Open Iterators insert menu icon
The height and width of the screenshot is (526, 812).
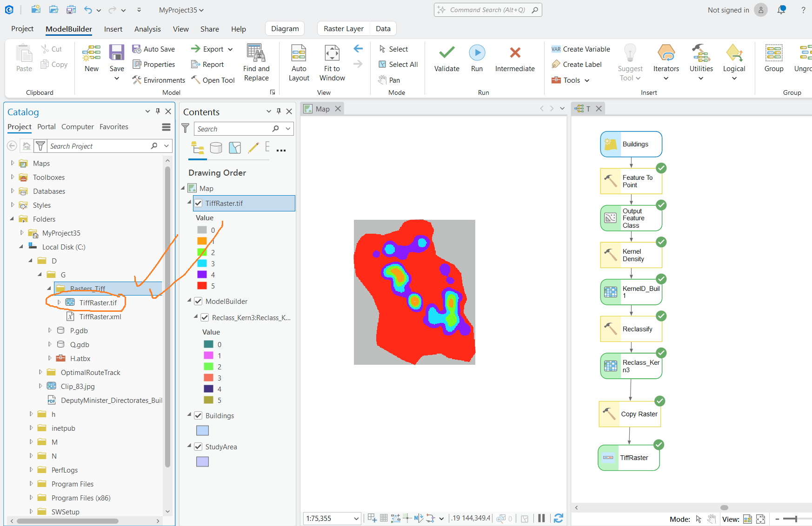(x=666, y=53)
